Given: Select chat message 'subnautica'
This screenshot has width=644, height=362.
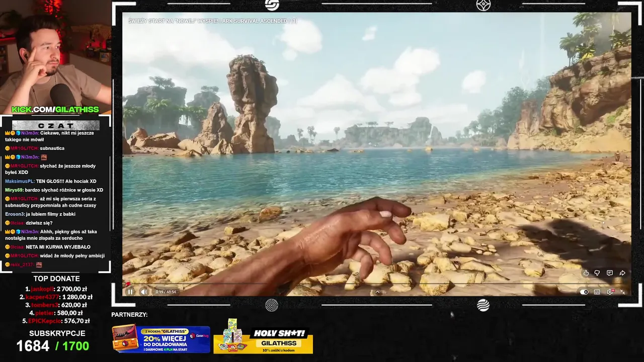Looking at the screenshot, I should point(52,148).
